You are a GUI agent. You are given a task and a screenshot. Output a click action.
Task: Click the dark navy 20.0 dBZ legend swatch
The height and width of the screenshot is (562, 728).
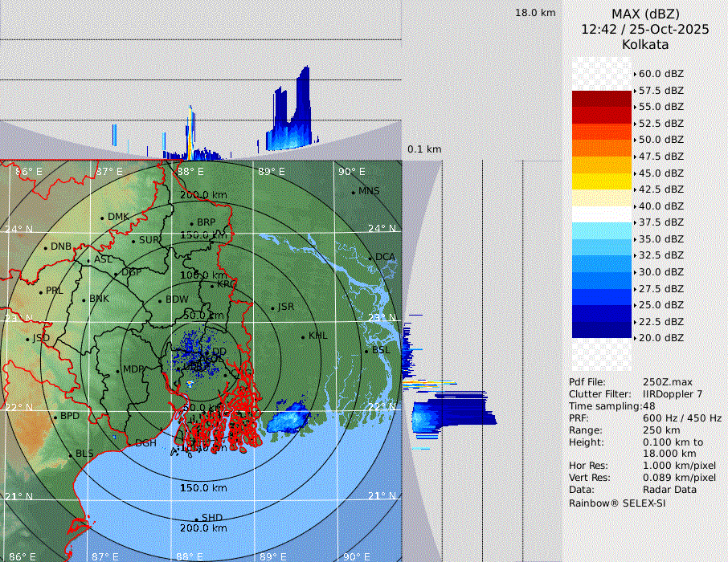(x=602, y=329)
